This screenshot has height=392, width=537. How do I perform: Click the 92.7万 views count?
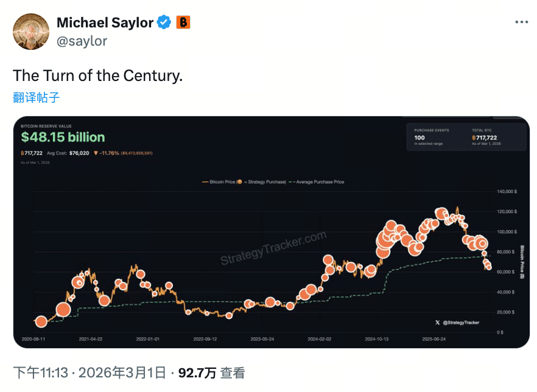tap(197, 373)
